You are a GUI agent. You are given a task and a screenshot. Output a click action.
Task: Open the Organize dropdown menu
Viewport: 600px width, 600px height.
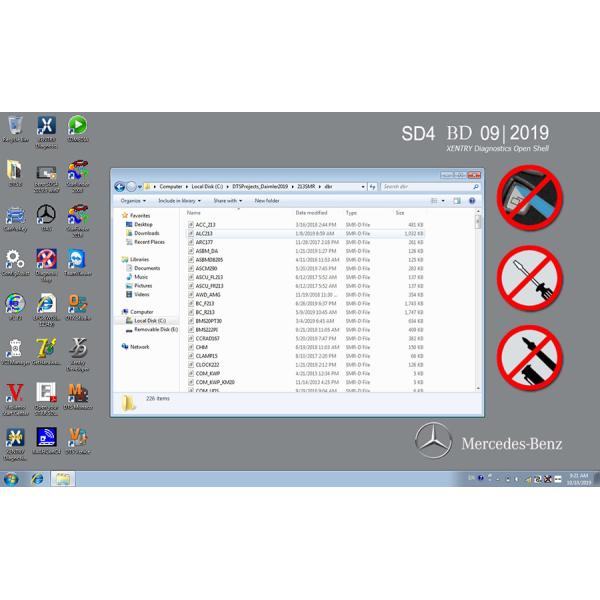134,200
